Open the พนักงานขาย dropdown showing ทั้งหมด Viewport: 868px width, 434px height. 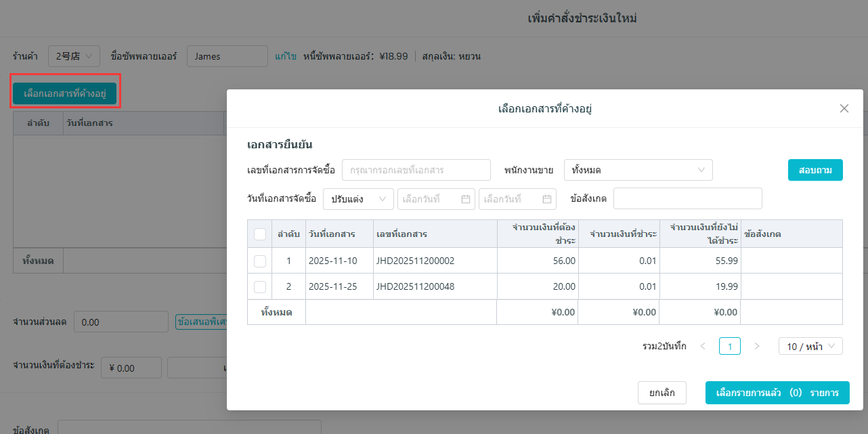(638, 170)
